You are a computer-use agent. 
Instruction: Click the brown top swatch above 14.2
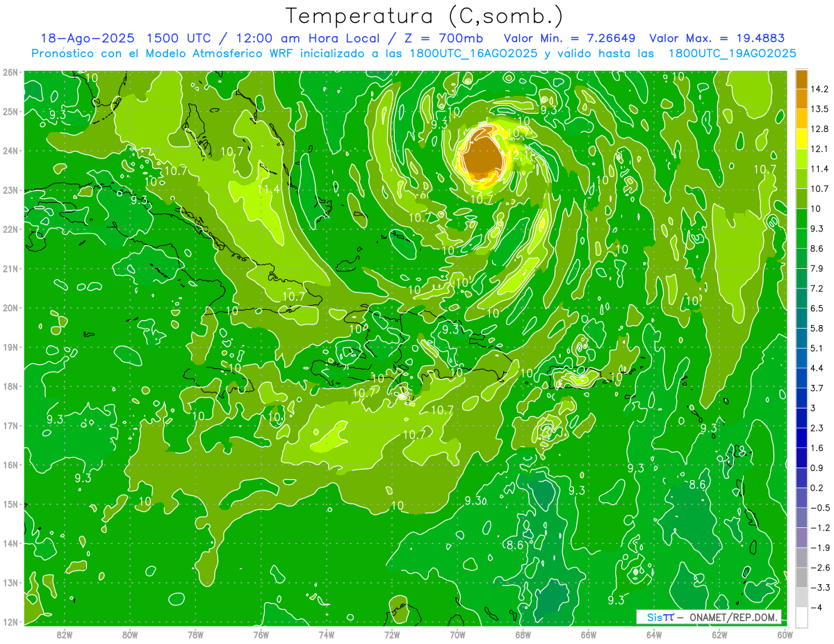pyautogui.click(x=801, y=79)
